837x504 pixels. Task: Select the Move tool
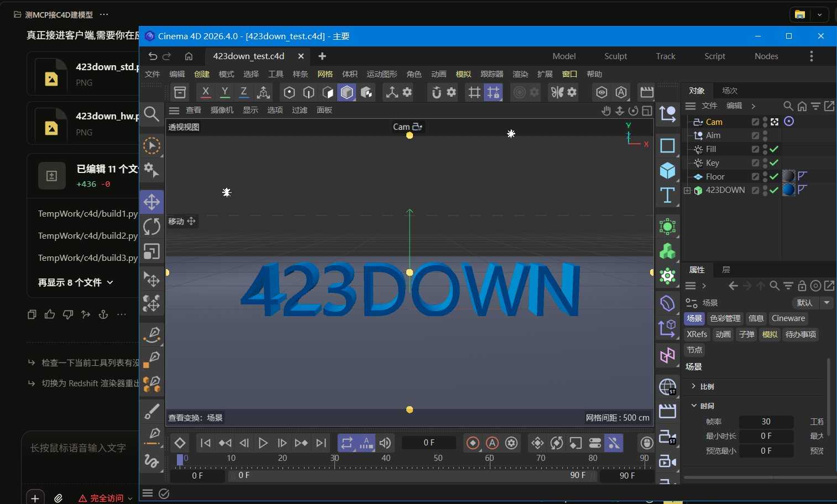coord(151,202)
